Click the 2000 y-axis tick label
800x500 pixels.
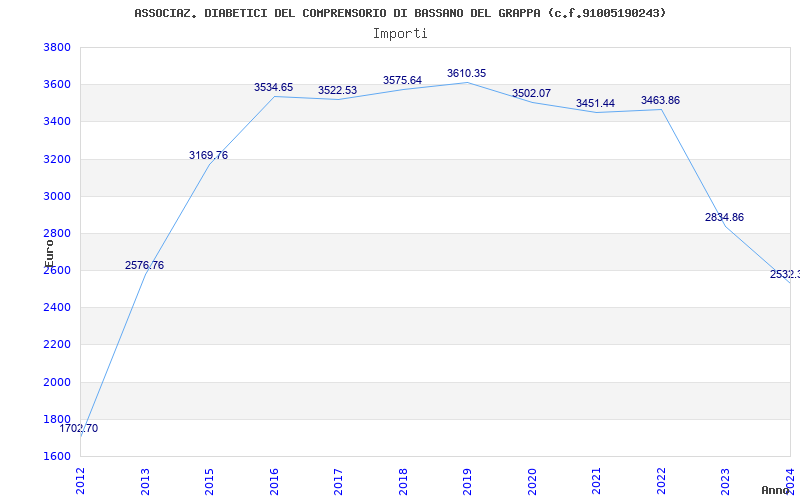[x=57, y=382]
